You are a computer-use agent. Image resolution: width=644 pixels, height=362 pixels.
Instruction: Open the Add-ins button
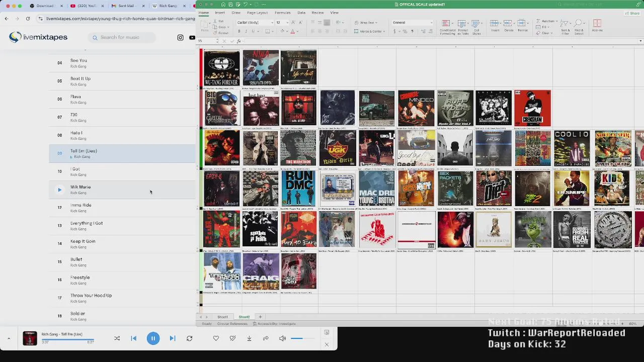point(597,26)
